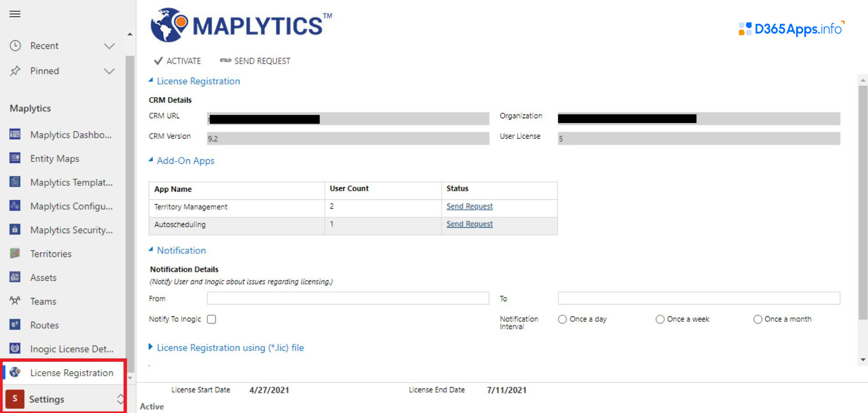Choose the Once a month interval option
This screenshot has height=413, width=868.
pyautogui.click(x=758, y=319)
